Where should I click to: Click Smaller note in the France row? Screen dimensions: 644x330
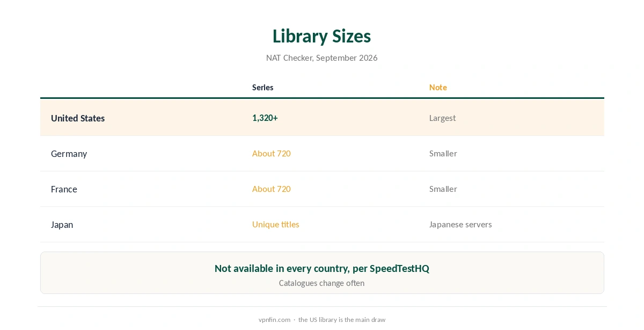click(x=443, y=189)
